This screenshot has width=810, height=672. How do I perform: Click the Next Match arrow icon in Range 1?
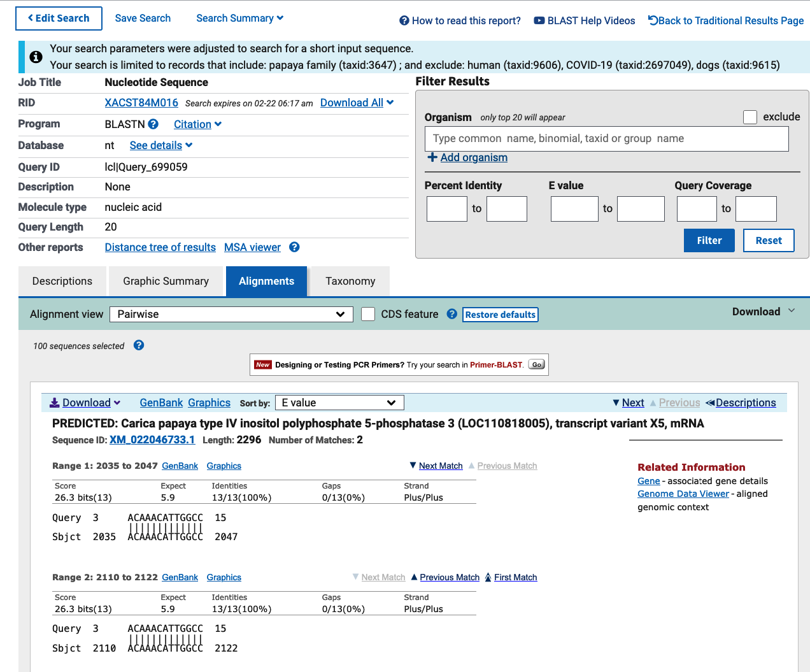pos(413,466)
